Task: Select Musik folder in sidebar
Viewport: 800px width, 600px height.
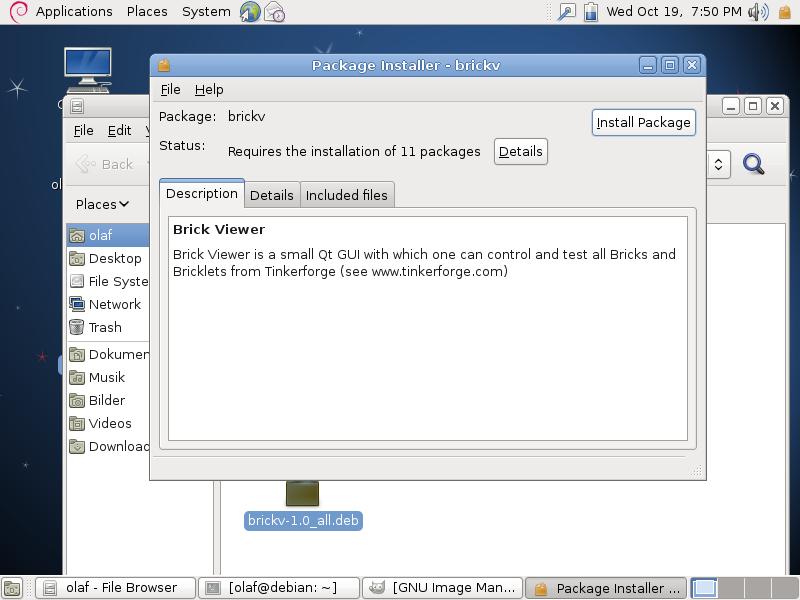Action: [108, 377]
